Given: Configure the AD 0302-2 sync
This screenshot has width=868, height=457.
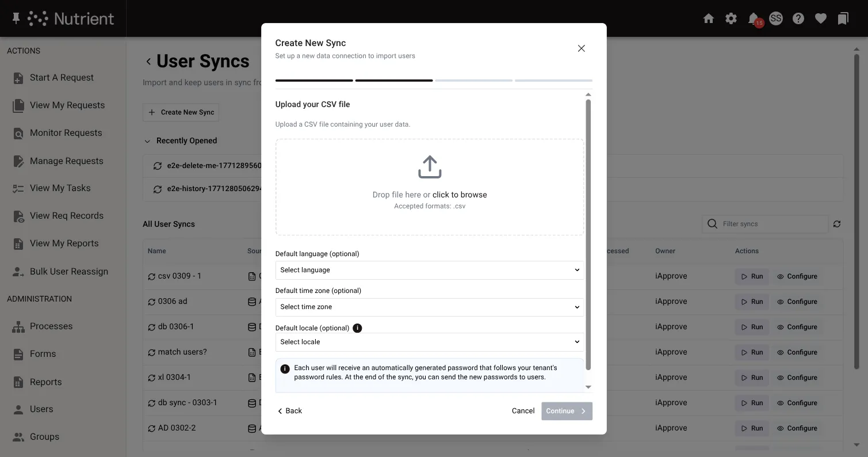Looking at the screenshot, I should pos(797,428).
